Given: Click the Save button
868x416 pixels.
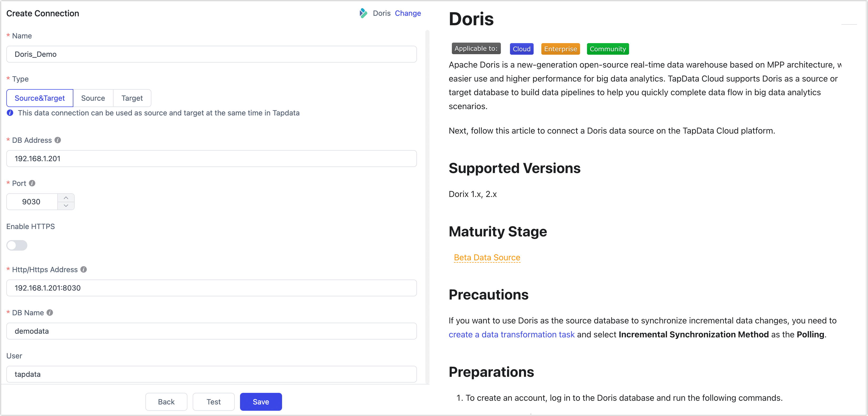Looking at the screenshot, I should click(x=261, y=402).
